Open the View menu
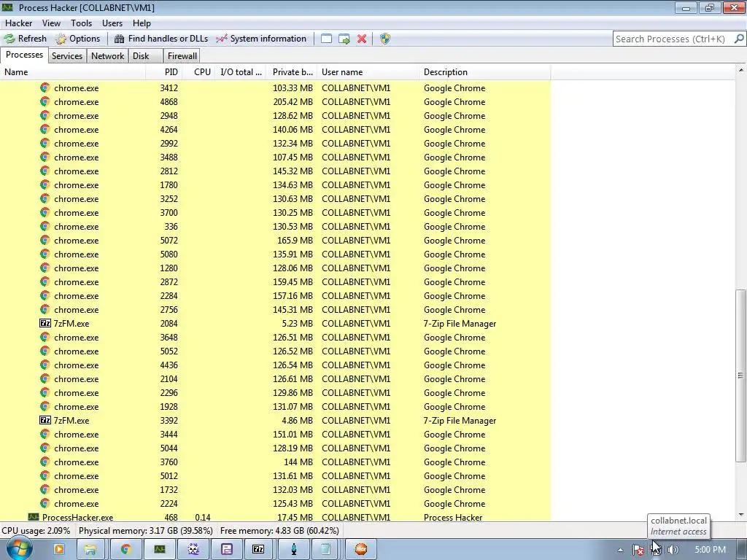Image resolution: width=747 pixels, height=560 pixels. 51,23
